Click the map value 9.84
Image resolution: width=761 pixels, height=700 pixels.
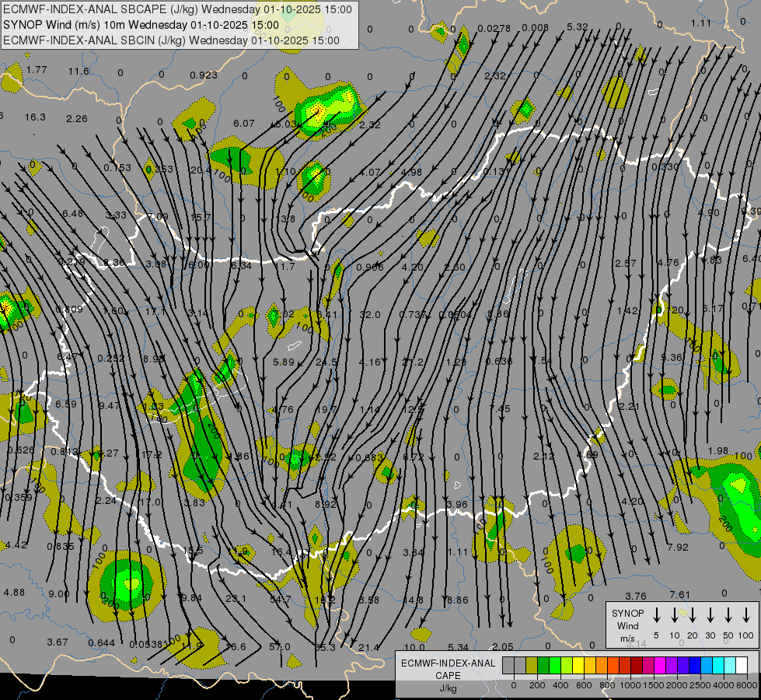(190, 597)
